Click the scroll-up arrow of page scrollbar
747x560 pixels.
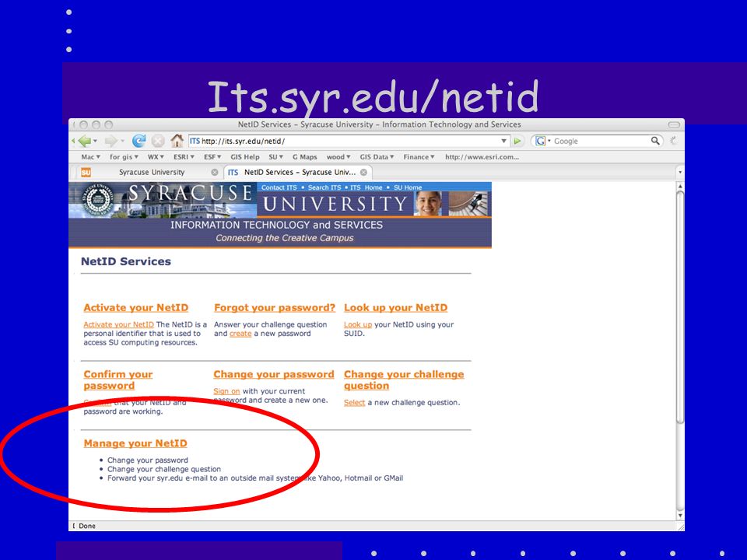pos(680,186)
